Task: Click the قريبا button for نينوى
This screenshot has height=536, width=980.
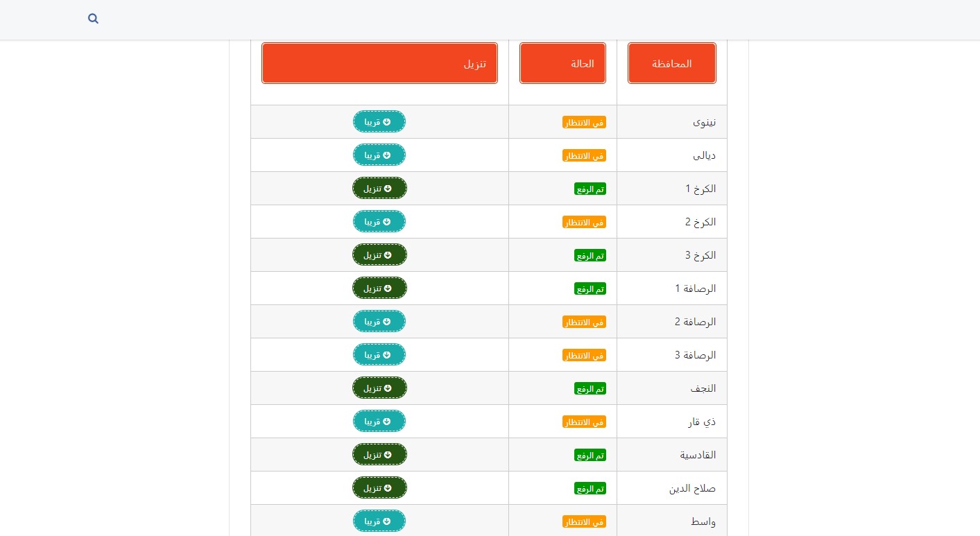Action: (x=379, y=121)
